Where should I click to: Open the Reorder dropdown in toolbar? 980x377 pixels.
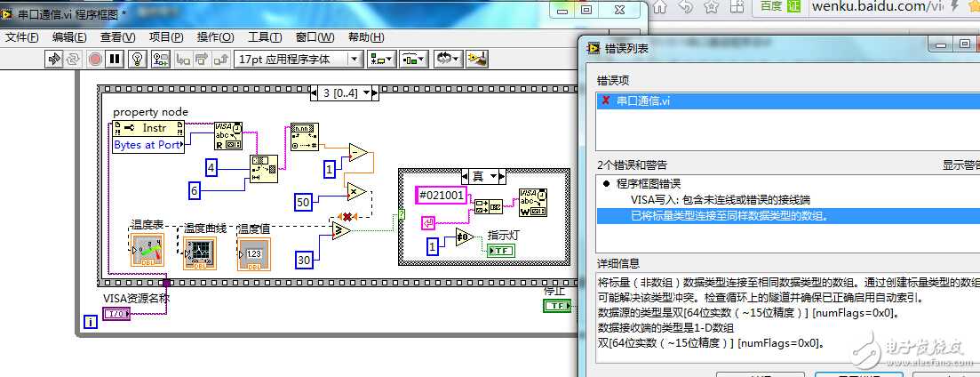pos(448,59)
